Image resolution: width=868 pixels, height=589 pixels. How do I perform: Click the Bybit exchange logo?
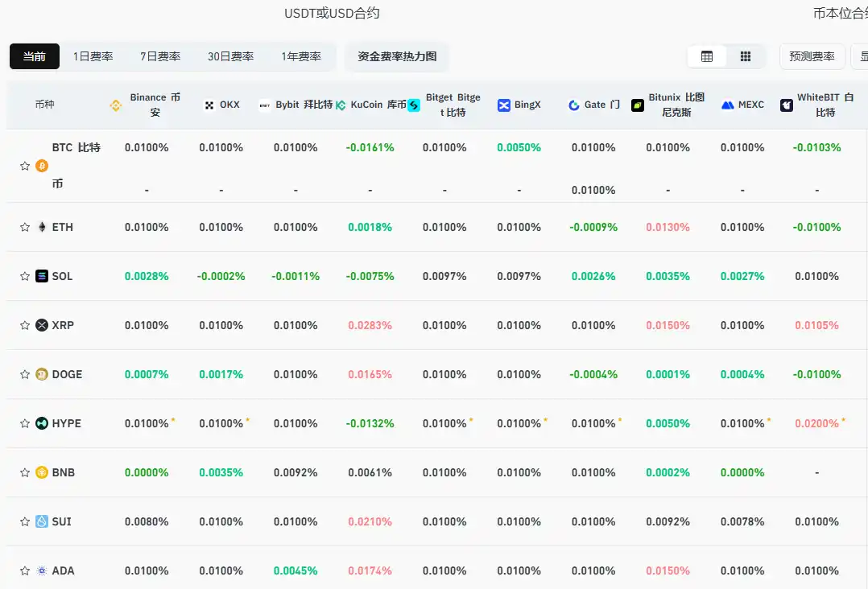(x=265, y=105)
